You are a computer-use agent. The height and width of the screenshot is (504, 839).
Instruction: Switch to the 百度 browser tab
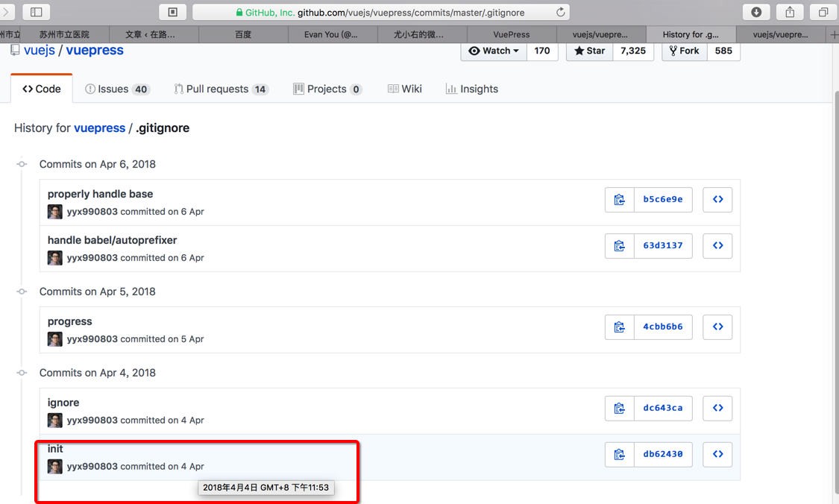(243, 35)
